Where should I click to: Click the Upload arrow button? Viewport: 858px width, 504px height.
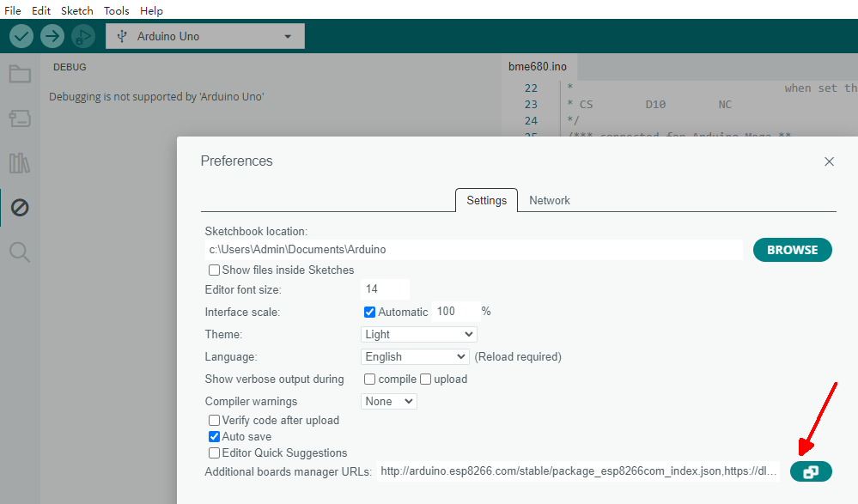(x=52, y=36)
